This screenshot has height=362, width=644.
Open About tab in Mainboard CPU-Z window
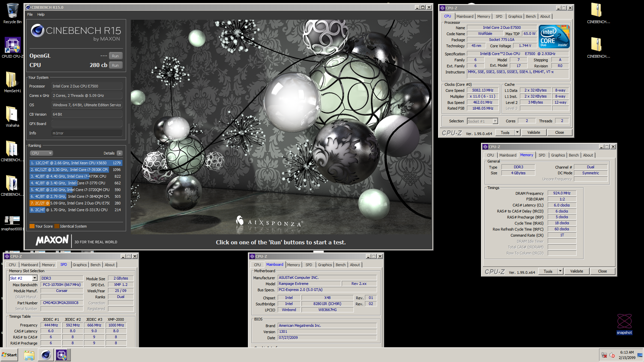(x=355, y=265)
